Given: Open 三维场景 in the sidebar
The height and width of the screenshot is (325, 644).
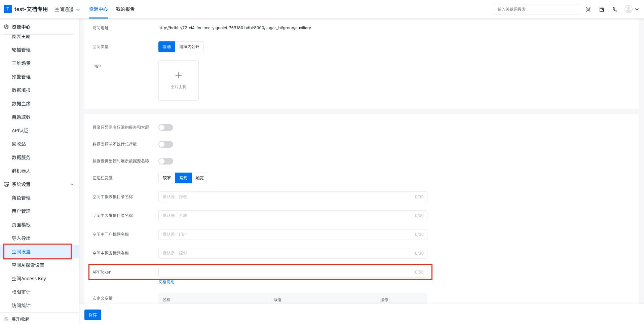Looking at the screenshot, I should click(x=21, y=63).
